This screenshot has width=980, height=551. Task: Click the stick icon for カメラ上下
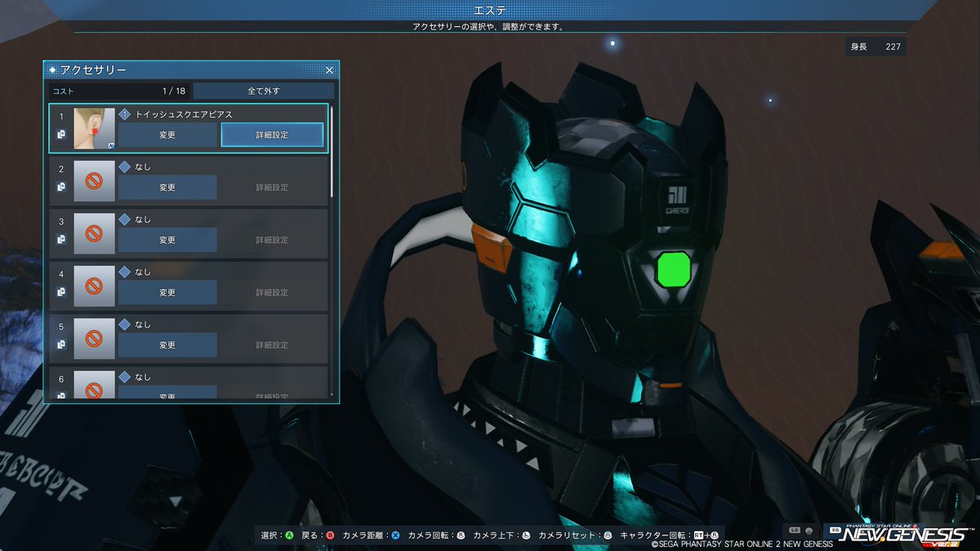(526, 535)
